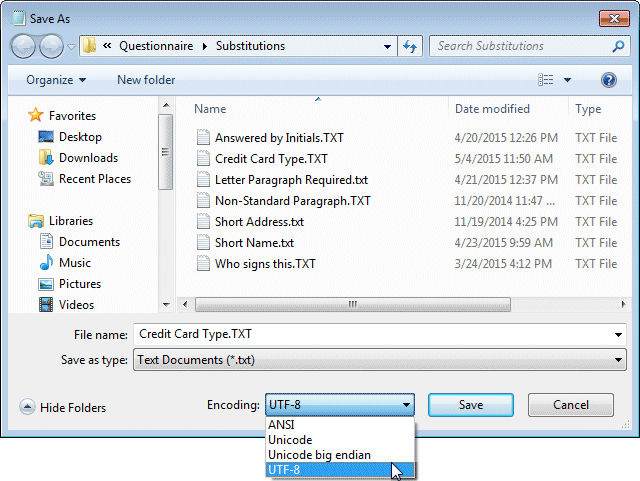Click the navigation pane scroll down arrow

click(x=166, y=305)
